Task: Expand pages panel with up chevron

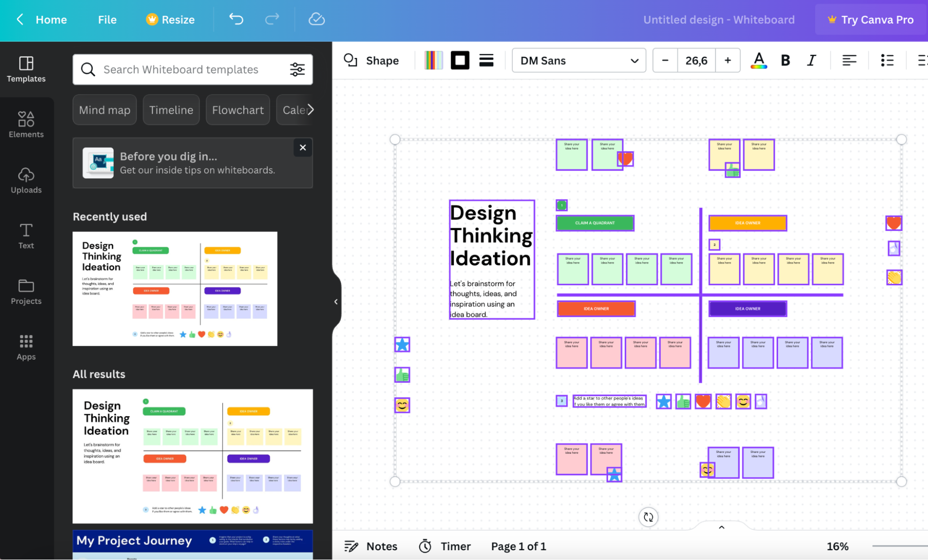Action: coord(721,527)
